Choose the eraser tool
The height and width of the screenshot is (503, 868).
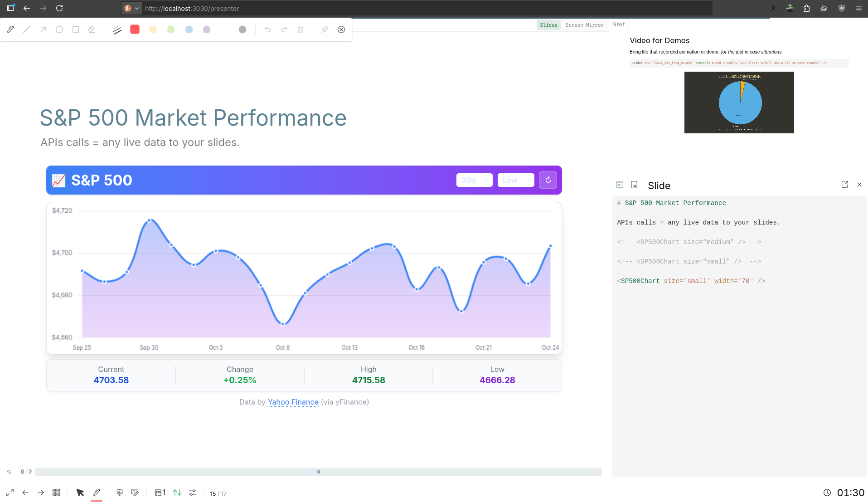(92, 29)
